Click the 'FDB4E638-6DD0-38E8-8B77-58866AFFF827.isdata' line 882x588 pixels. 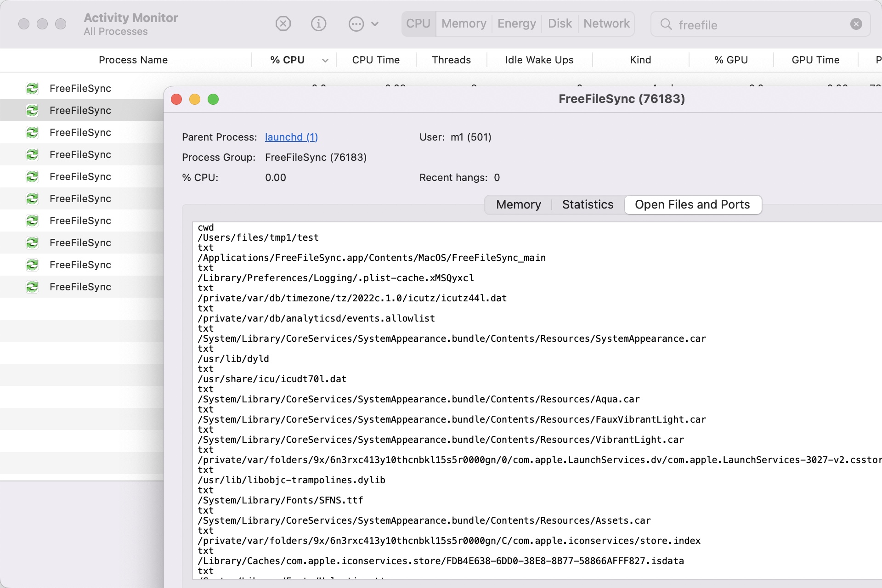441,561
